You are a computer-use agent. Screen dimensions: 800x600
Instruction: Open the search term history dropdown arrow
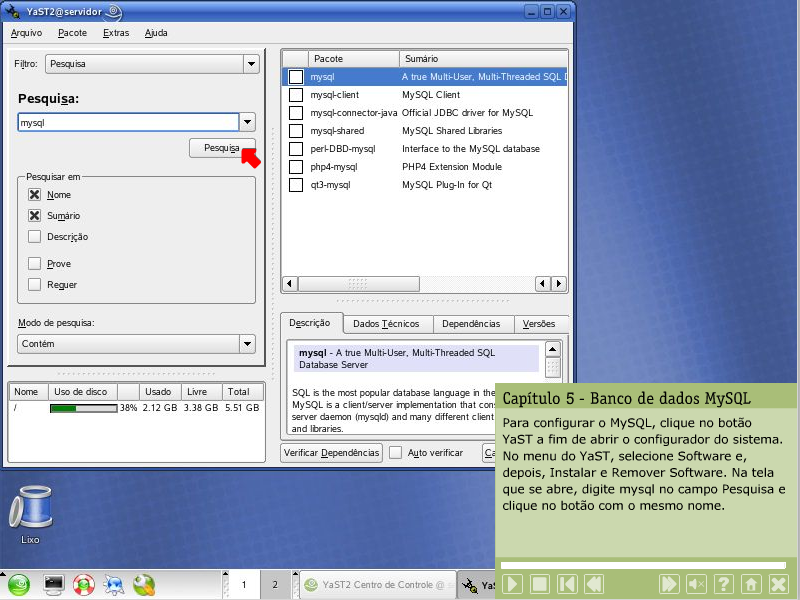coord(247,122)
